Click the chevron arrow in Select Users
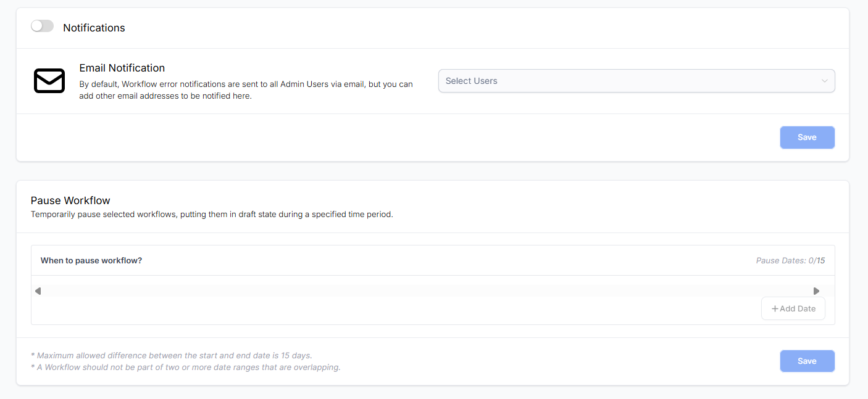The image size is (868, 399). pyautogui.click(x=824, y=81)
